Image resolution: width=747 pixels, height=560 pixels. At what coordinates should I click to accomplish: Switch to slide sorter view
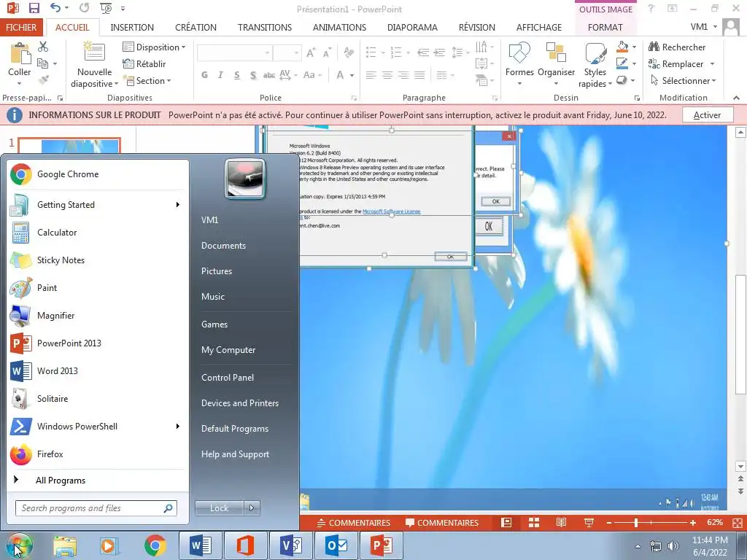(534, 522)
